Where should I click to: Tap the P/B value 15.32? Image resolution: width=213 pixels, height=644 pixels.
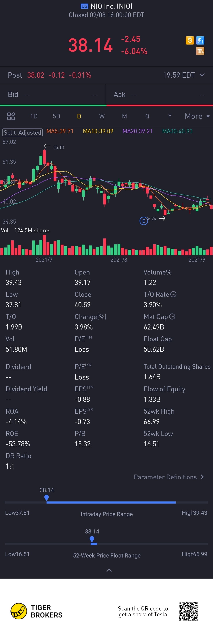pyautogui.click(x=83, y=444)
